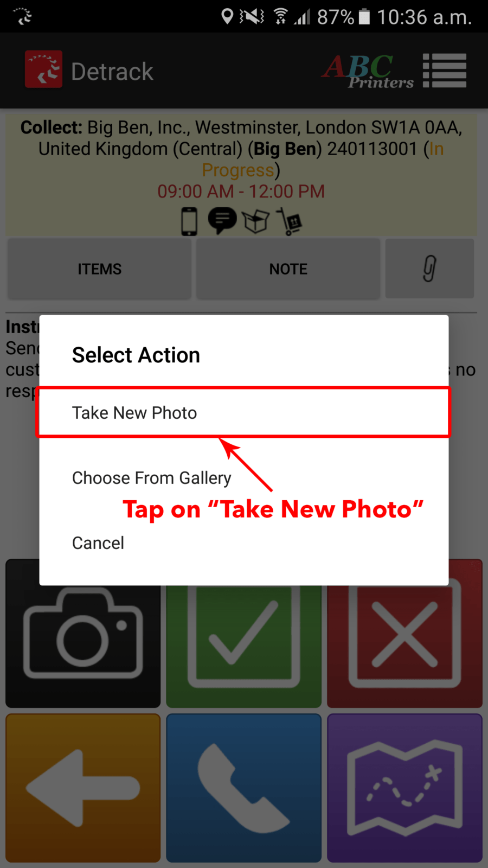Tap the blue phone call tile

point(243,788)
